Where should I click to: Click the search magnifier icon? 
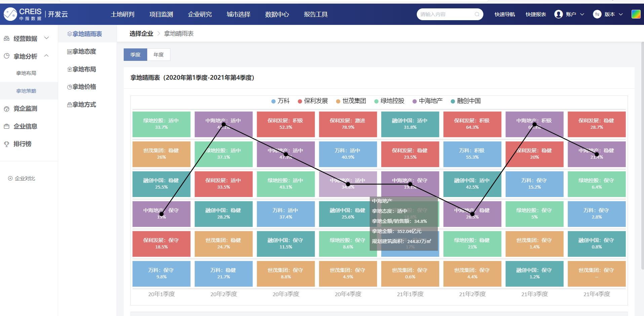477,14
